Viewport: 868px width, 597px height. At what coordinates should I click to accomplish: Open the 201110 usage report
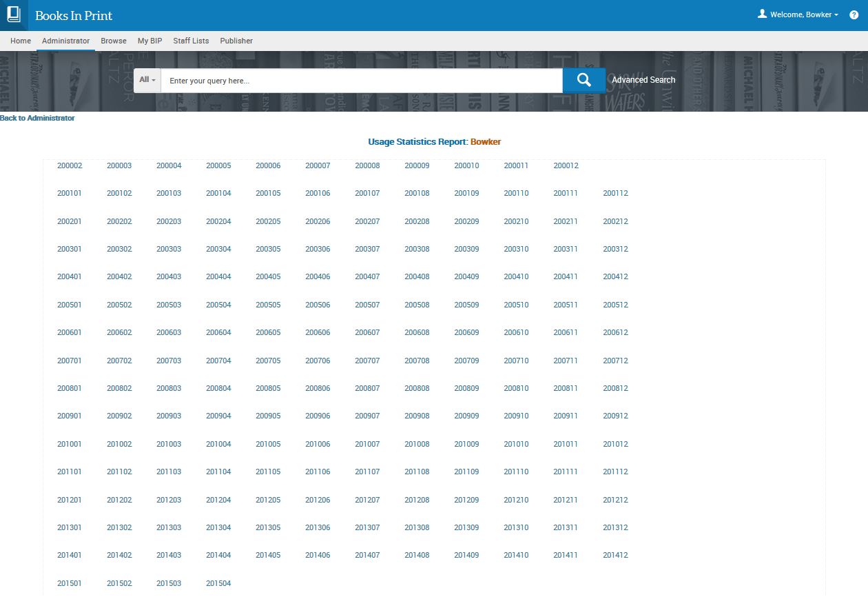pyautogui.click(x=516, y=472)
